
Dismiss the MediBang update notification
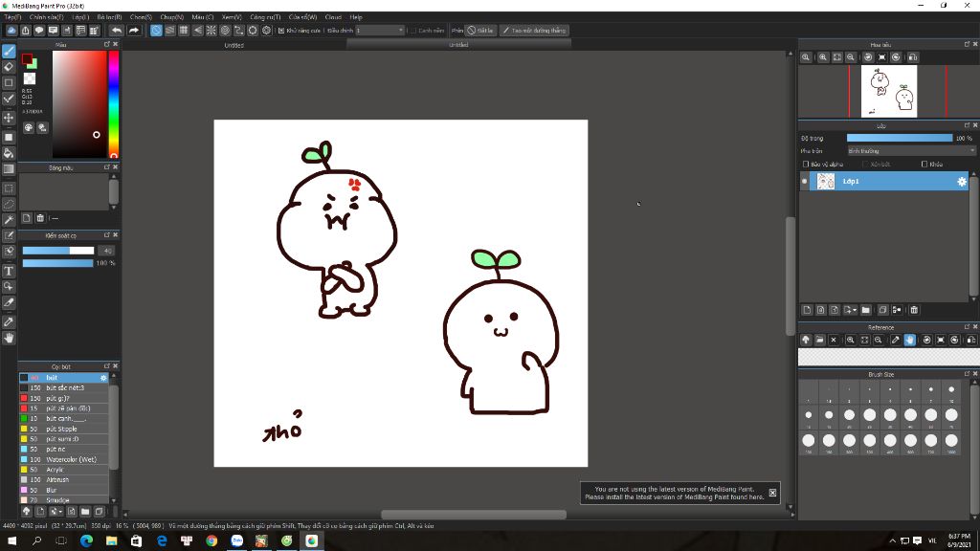(772, 493)
